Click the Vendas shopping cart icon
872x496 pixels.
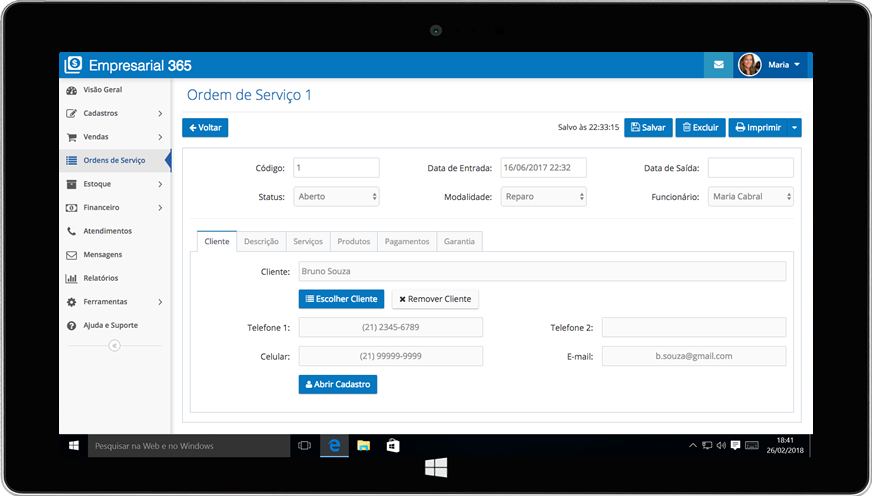point(71,137)
